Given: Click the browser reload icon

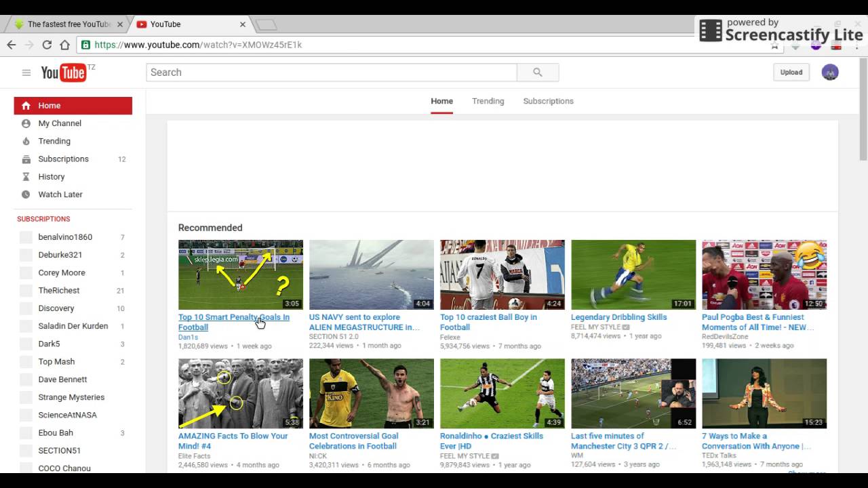Looking at the screenshot, I should [47, 45].
